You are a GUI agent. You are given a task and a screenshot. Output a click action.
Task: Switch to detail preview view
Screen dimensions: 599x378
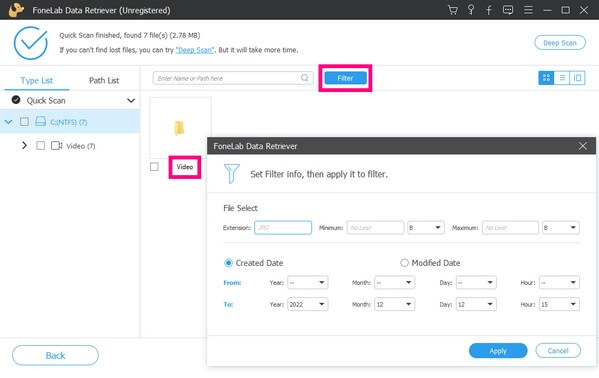[x=577, y=78]
